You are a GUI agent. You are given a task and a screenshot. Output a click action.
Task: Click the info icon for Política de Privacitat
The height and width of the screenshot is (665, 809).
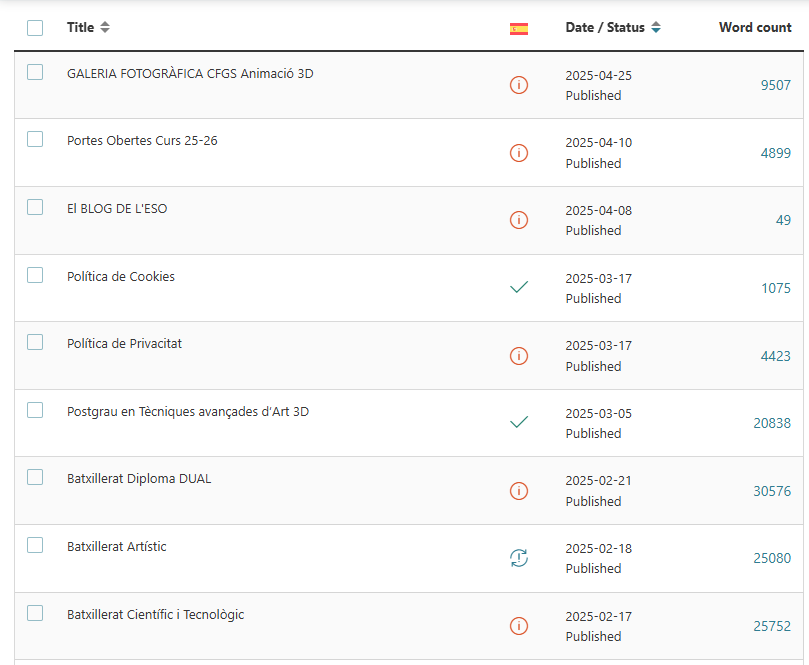519,356
